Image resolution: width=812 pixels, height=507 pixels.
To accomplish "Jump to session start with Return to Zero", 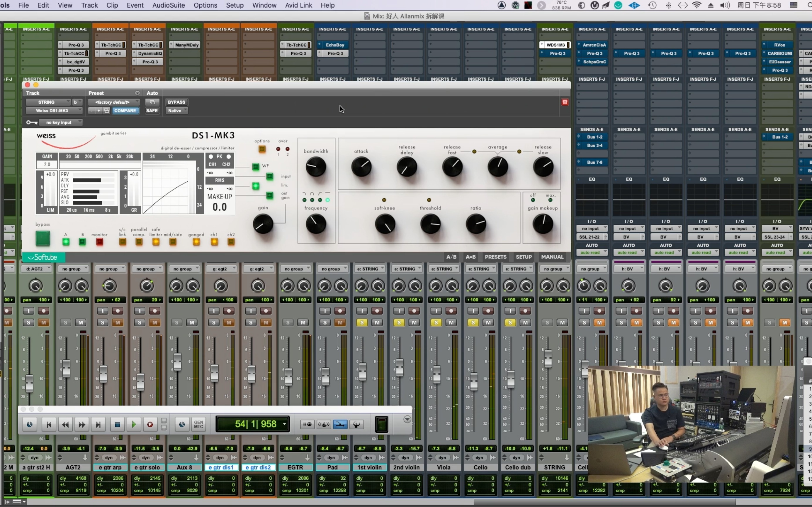I will click(49, 425).
